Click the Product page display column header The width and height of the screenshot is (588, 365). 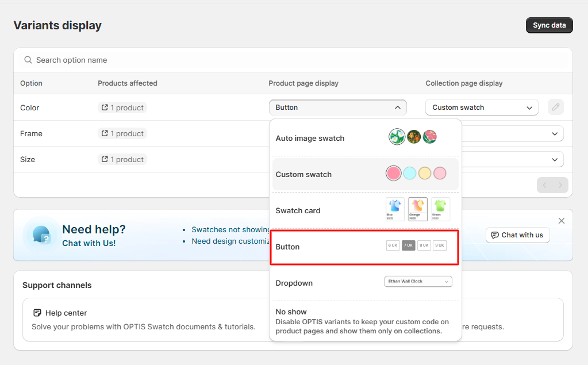[303, 83]
